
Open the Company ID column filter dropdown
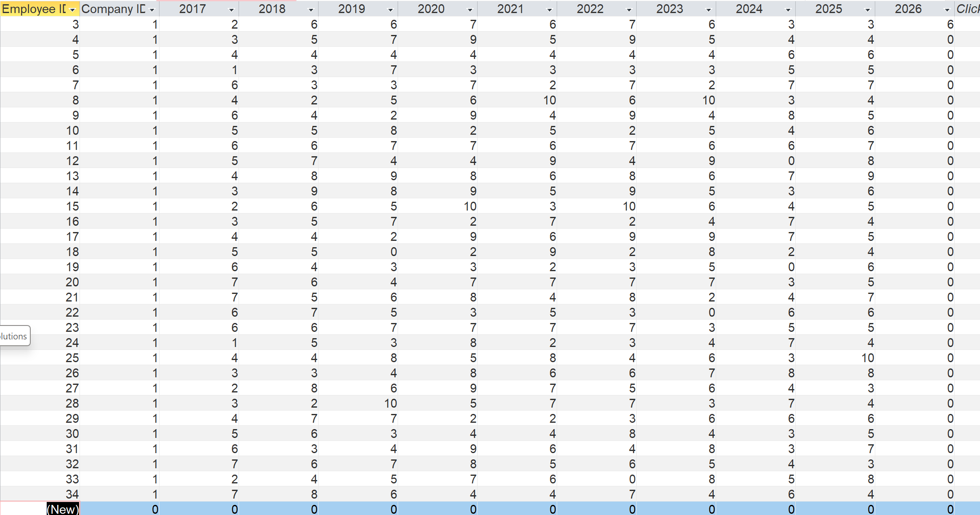point(152,10)
